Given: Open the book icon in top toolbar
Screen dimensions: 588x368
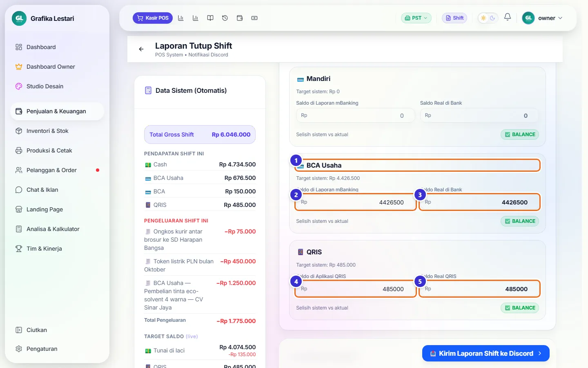Looking at the screenshot, I should point(210,18).
